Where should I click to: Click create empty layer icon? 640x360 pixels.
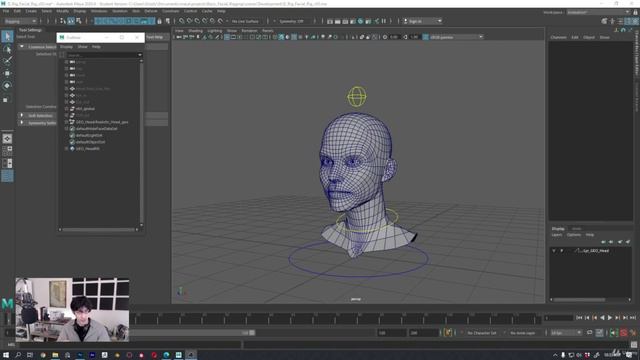[620, 242]
